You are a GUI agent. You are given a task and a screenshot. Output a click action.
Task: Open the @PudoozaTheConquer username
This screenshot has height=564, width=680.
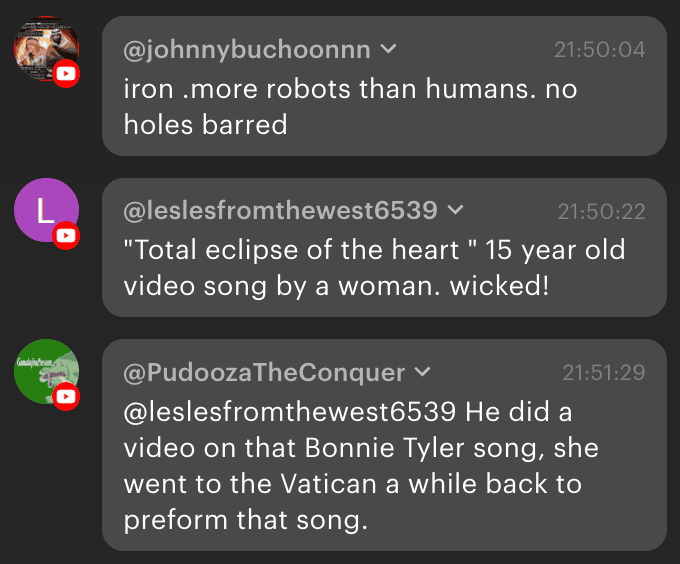[264, 373]
